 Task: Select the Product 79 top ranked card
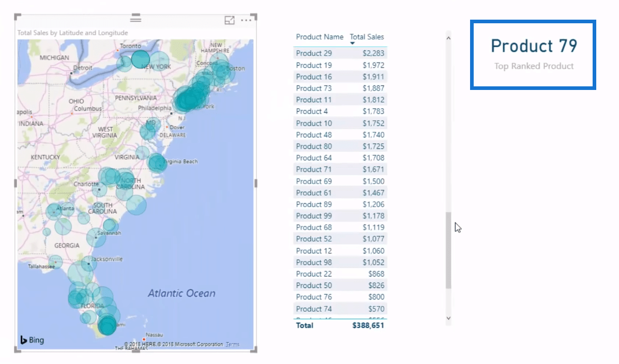(533, 55)
